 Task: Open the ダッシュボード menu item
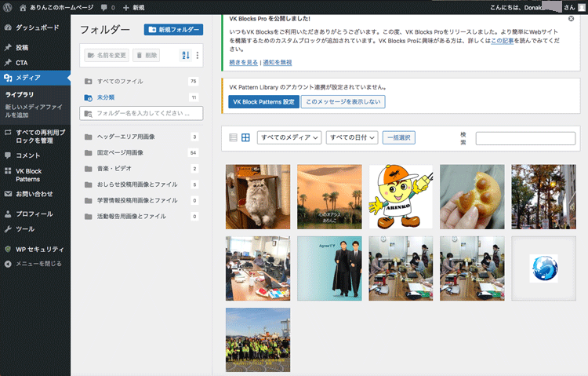pos(34,27)
